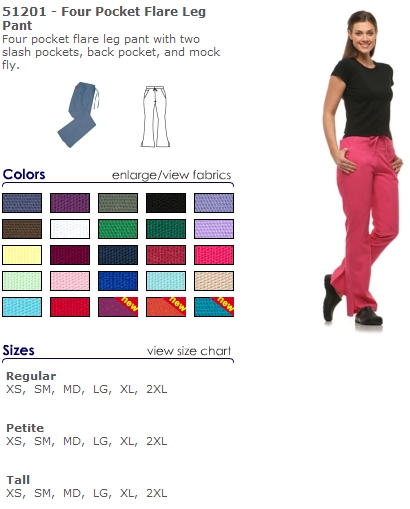Pick the khaki tan fabric swatch
410x509 pixels.
214,281
